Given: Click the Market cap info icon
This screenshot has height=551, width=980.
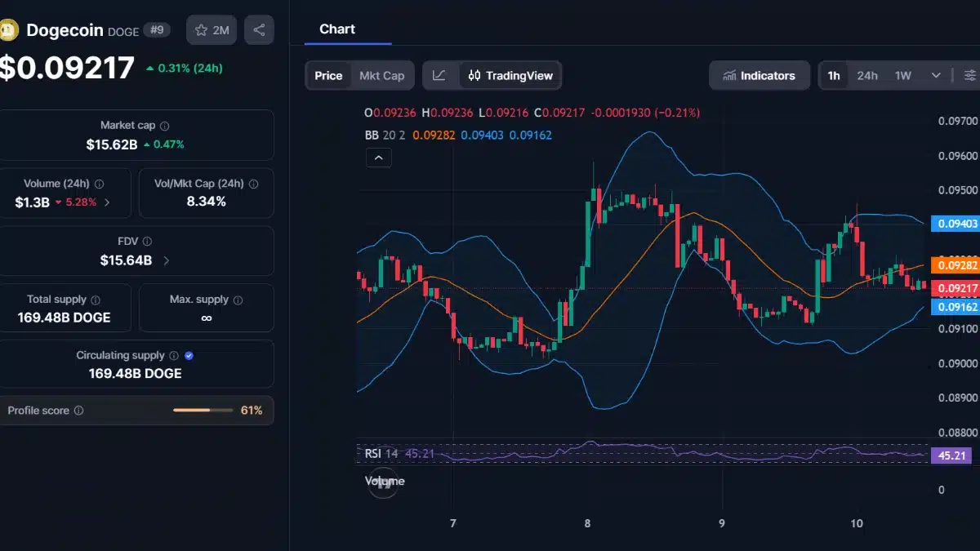Looking at the screenshot, I should pyautogui.click(x=163, y=126).
